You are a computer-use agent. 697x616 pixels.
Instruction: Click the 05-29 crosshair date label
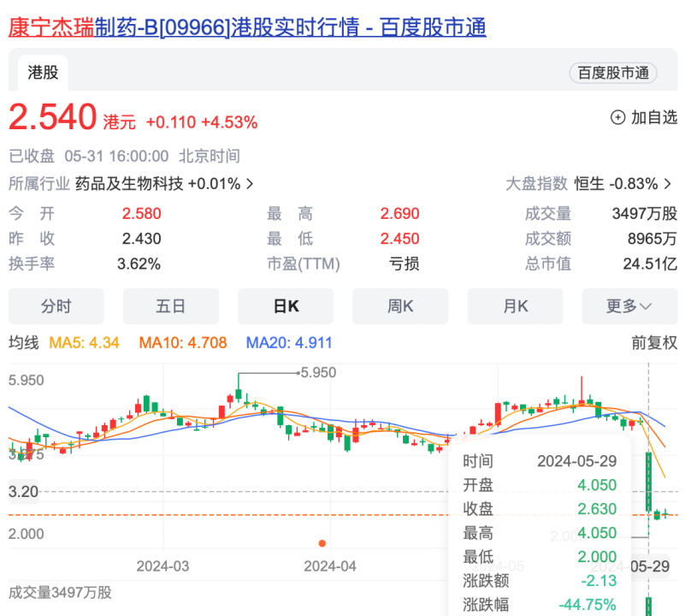coord(650,566)
